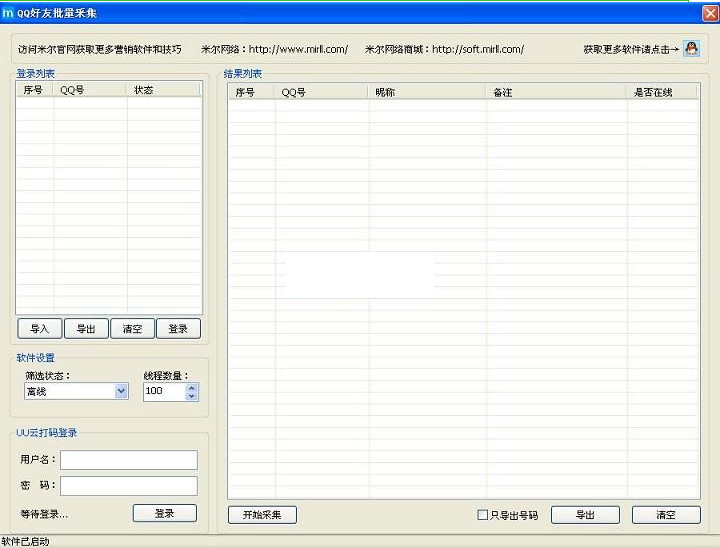This screenshot has width=720, height=548.
Task: Click the 导入 button under the login list
Action: 39,328
